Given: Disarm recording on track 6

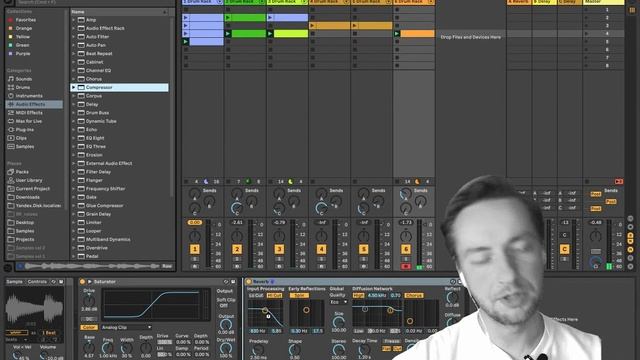Looking at the screenshot, I should tap(406, 267).
